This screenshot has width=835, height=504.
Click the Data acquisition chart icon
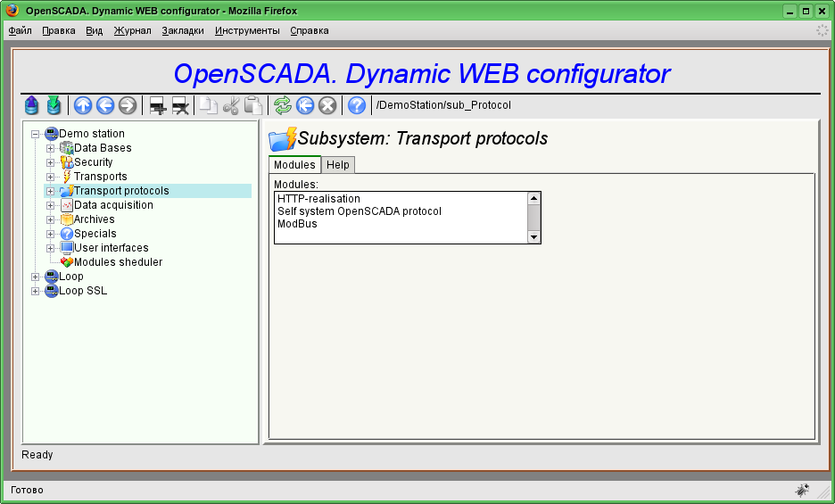67,205
